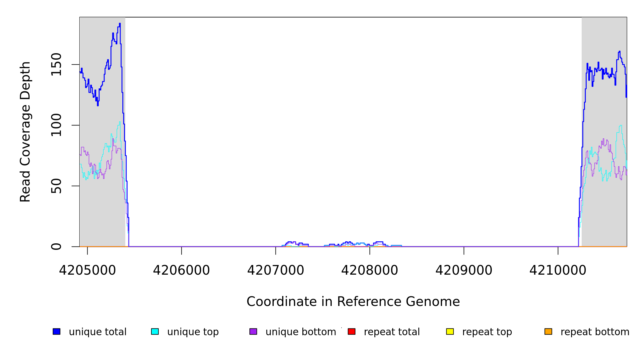The width and height of the screenshot is (644, 351).
Task: Click the yellow repeat top legend swatch
Action: 450,331
